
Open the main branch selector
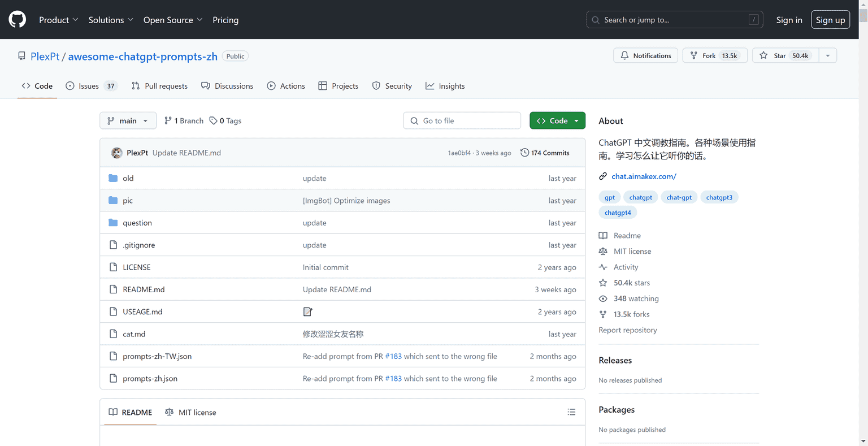[128, 121]
